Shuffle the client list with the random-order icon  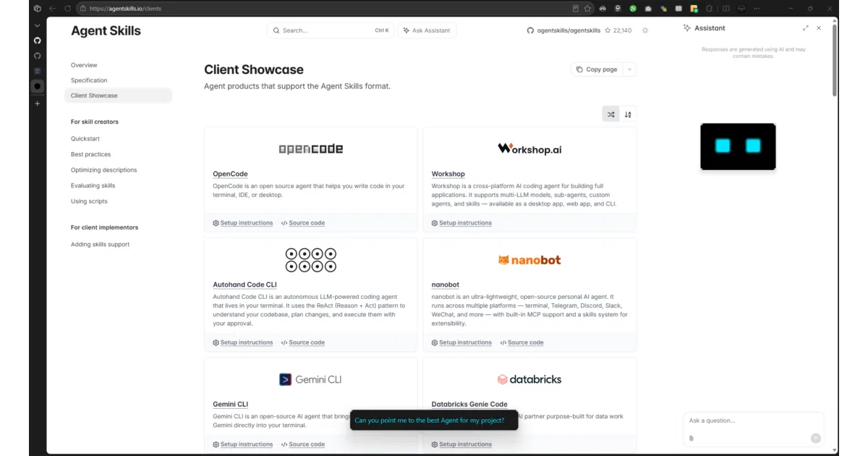click(610, 114)
